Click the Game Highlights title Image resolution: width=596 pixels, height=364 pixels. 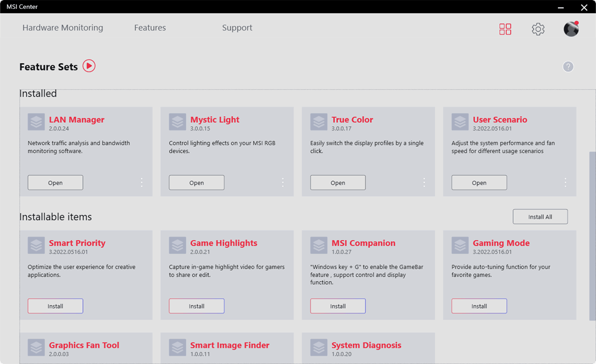pos(223,243)
